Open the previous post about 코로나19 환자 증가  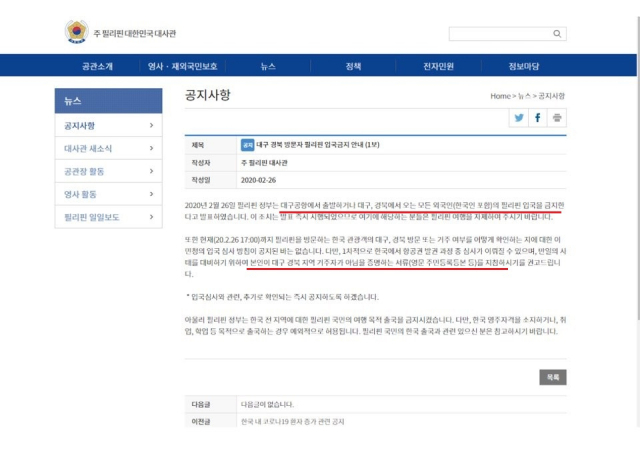click(293, 421)
